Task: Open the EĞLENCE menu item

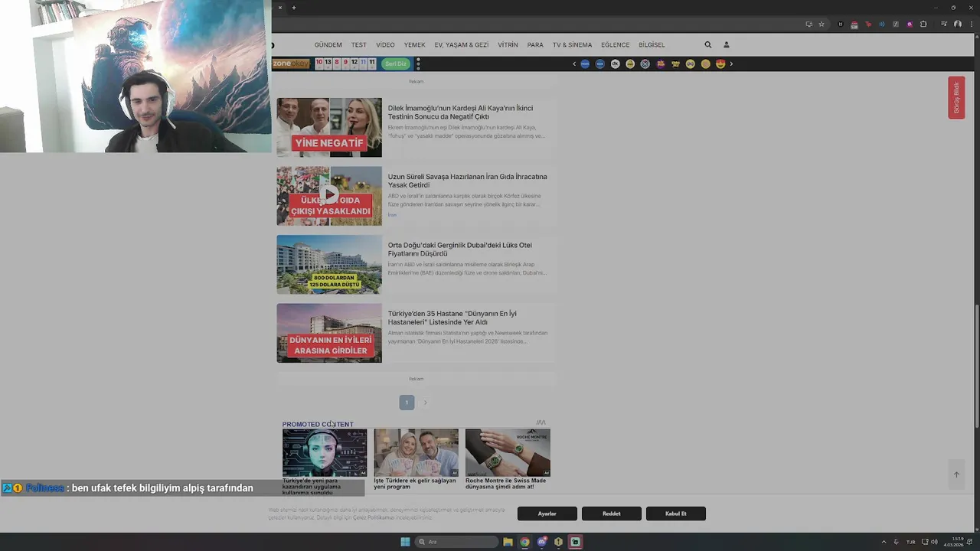Action: pyautogui.click(x=615, y=45)
